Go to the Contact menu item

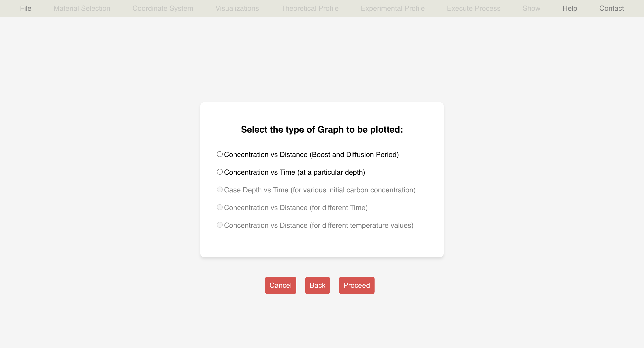coord(611,8)
